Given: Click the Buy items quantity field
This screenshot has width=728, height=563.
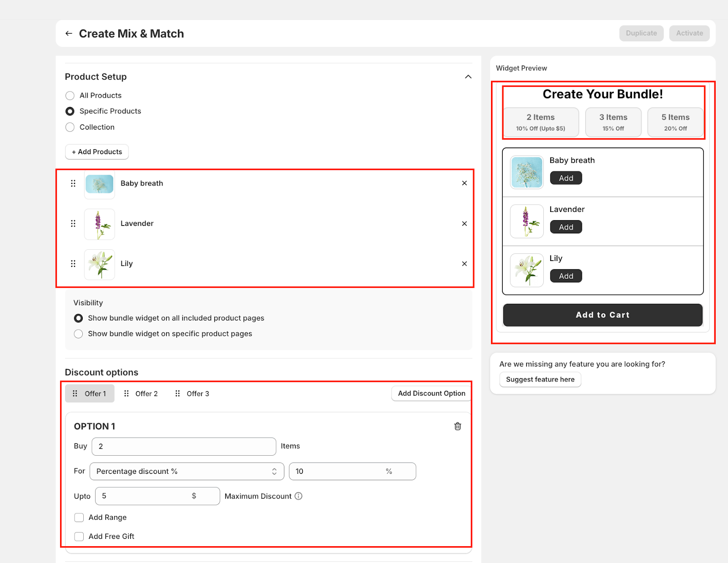Looking at the screenshot, I should [x=184, y=447].
